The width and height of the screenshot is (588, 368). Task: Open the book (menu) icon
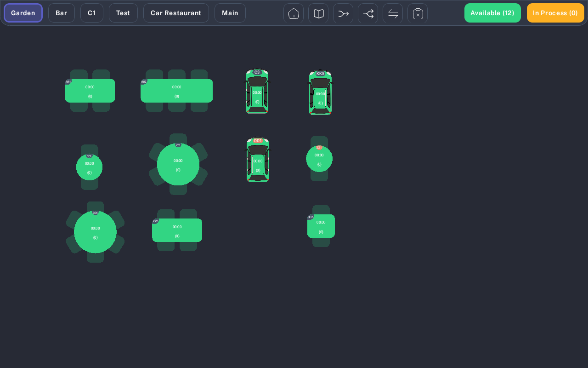click(318, 13)
